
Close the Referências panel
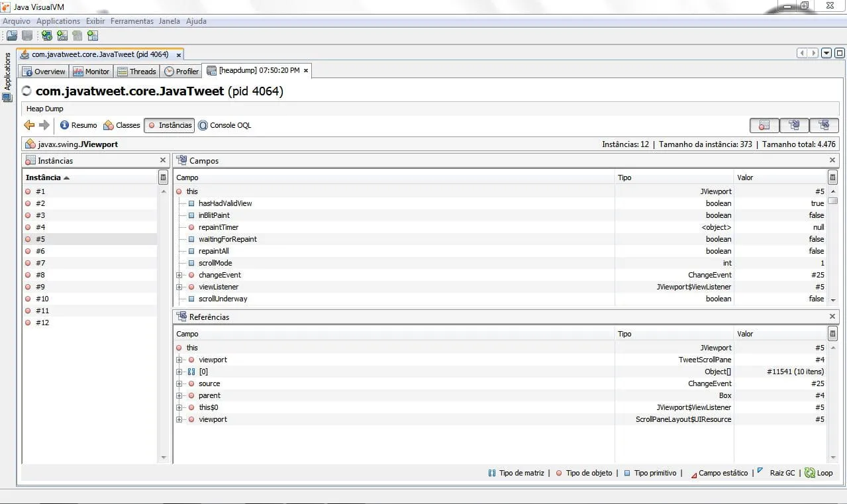[832, 317]
